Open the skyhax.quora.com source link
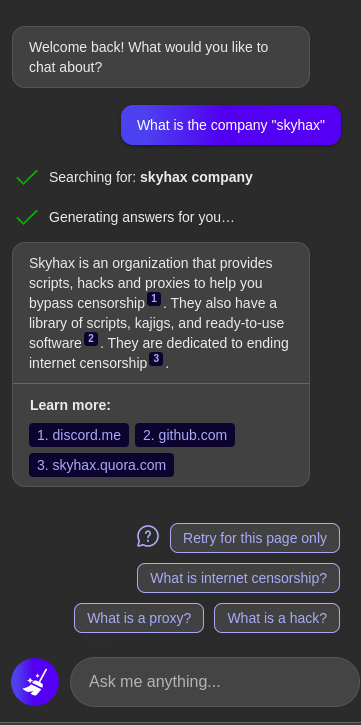This screenshot has width=361, height=725. point(101,465)
